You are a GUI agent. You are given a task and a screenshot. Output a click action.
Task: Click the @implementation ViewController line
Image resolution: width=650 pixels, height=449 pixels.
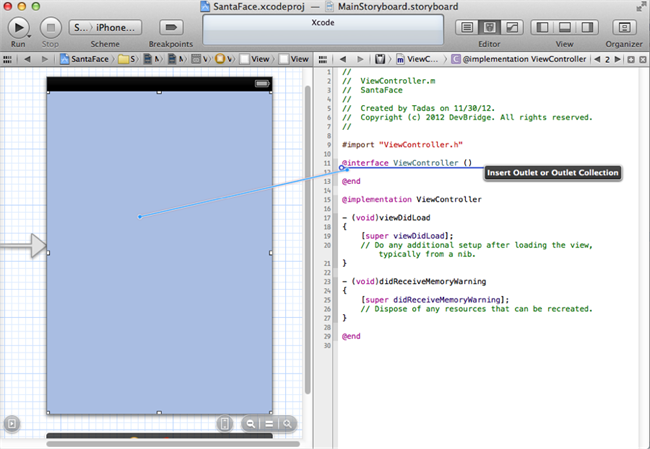(x=412, y=199)
